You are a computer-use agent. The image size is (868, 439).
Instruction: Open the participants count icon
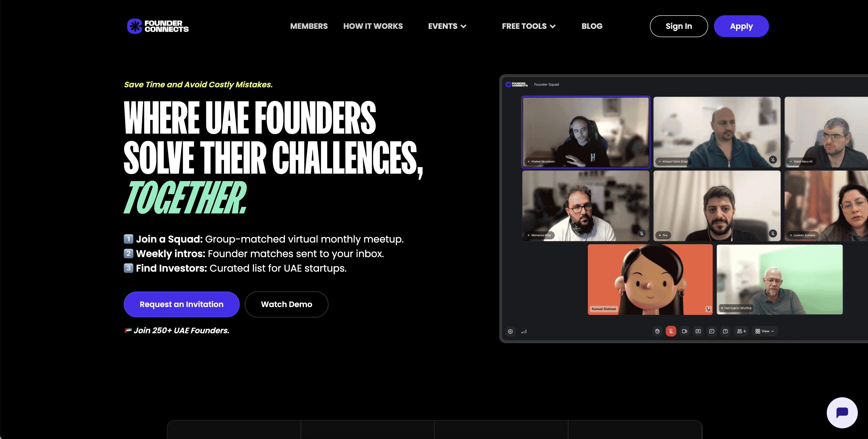pos(741,331)
